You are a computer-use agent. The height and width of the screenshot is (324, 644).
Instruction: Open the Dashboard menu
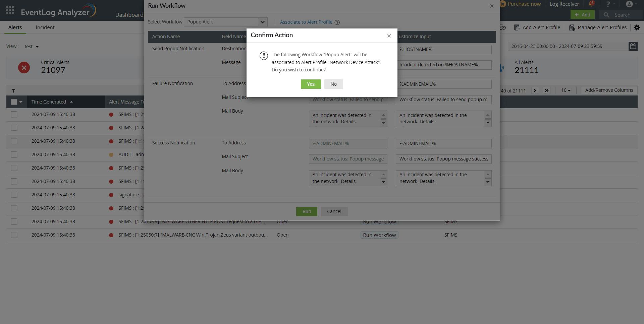coord(129,15)
